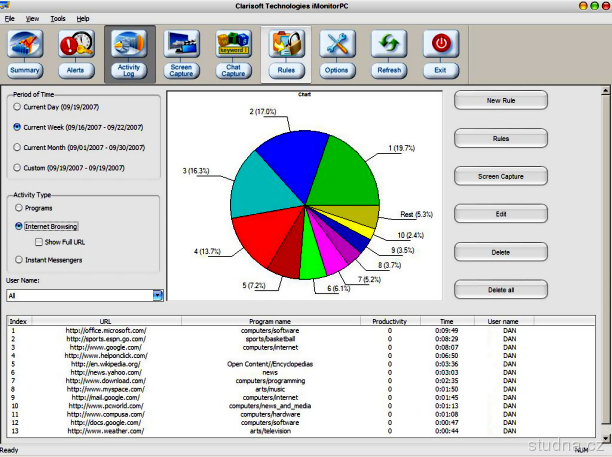
Task: Enable the Show Full URL checkbox
Action: pos(38,241)
